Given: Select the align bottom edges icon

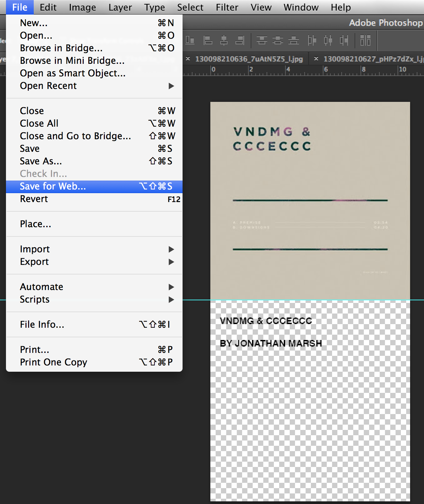Looking at the screenshot, I should 293,40.
